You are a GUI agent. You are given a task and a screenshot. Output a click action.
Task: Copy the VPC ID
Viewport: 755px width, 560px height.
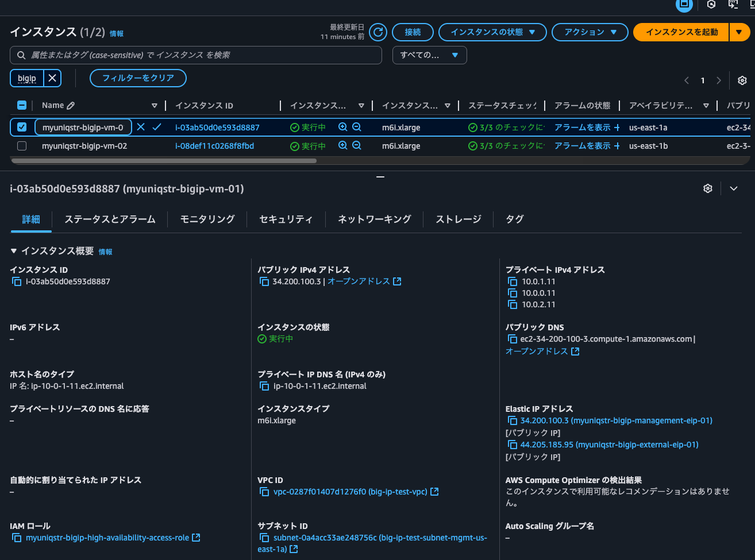[264, 492]
